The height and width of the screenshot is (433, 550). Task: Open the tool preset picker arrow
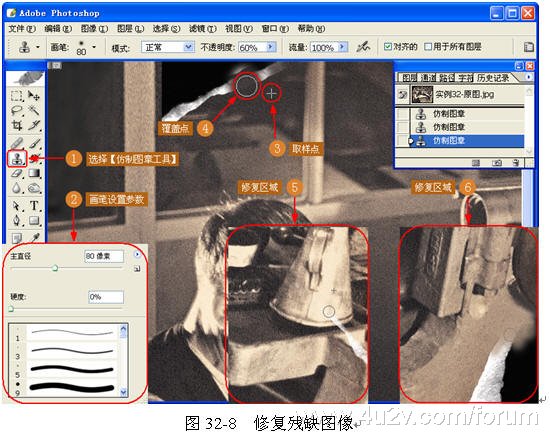click(38, 47)
